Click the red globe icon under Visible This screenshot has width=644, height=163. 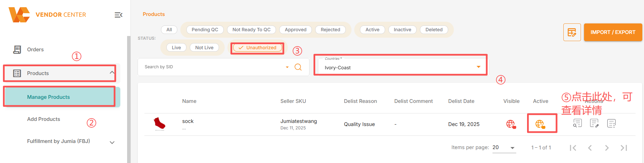point(511,124)
